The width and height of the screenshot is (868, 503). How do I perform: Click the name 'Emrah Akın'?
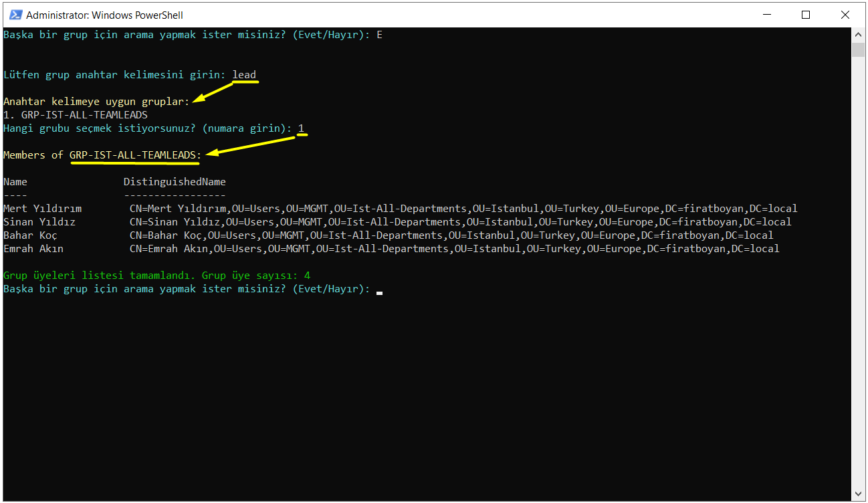click(x=33, y=249)
